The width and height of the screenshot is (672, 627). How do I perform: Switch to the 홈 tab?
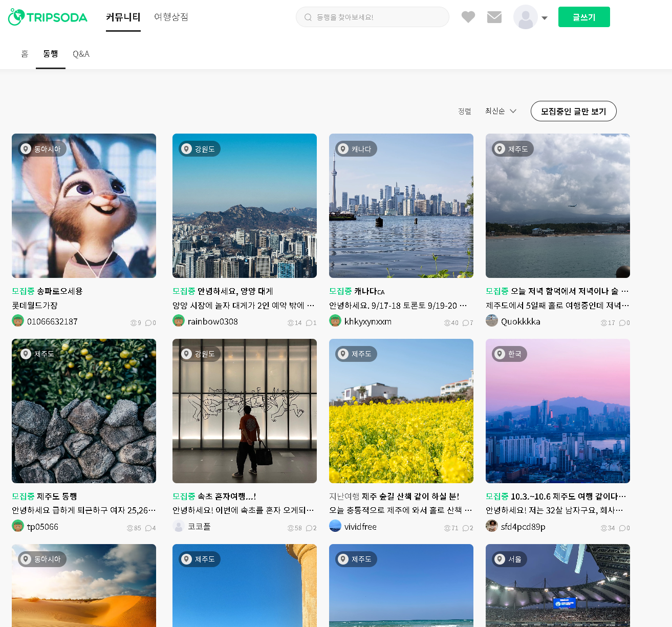[x=25, y=54]
